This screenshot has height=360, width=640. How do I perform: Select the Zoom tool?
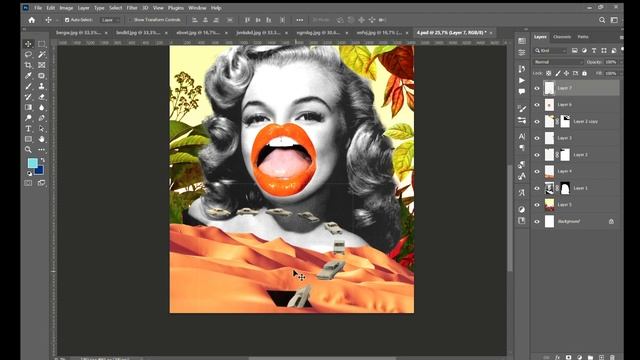click(28, 150)
